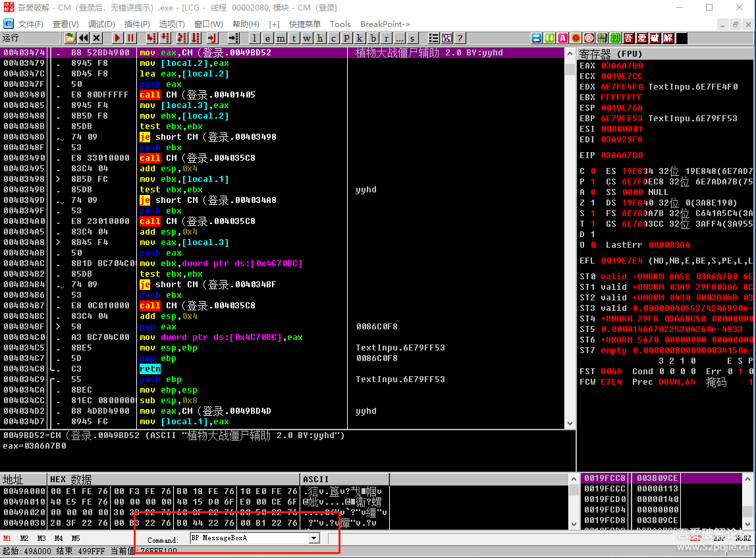Open the log window 'l' button
This screenshot has width=756, height=558.
point(255,38)
